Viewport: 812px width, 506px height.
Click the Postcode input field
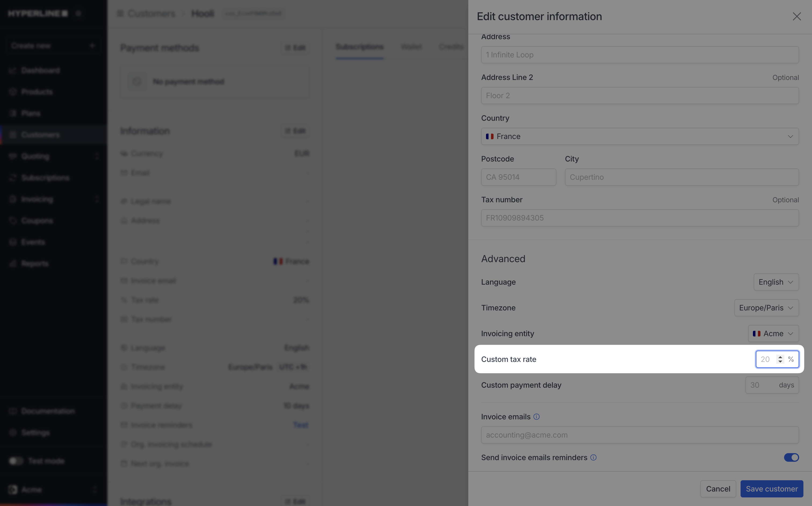[x=518, y=177]
